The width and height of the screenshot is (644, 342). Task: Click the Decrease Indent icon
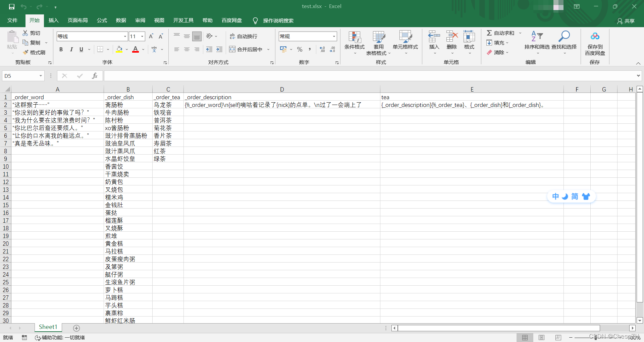209,49
